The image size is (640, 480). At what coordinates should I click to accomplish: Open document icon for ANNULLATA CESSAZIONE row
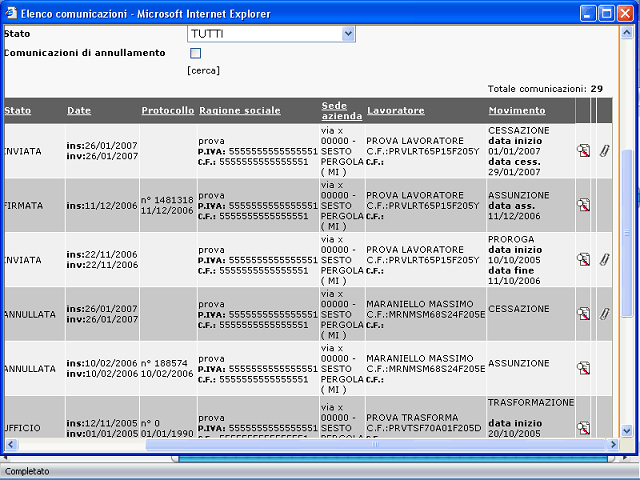[x=583, y=313]
